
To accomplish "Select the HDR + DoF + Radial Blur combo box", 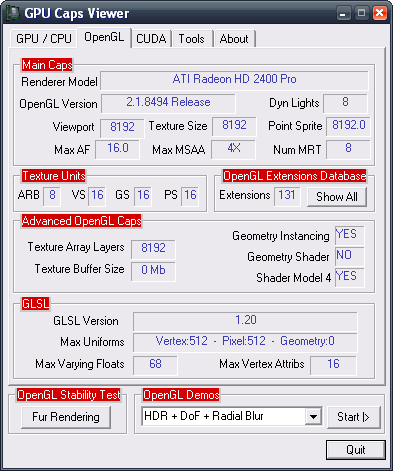I will coord(232,416).
